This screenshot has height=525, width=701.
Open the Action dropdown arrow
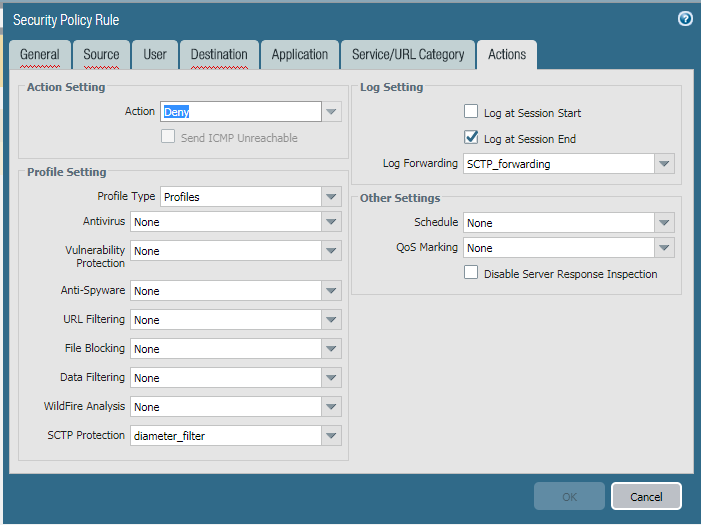[x=332, y=112]
